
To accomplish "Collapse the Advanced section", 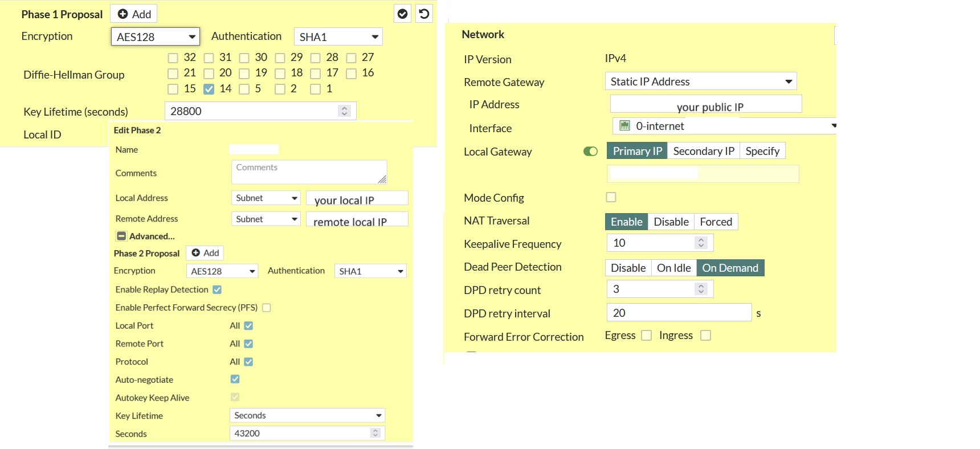I will tap(121, 236).
